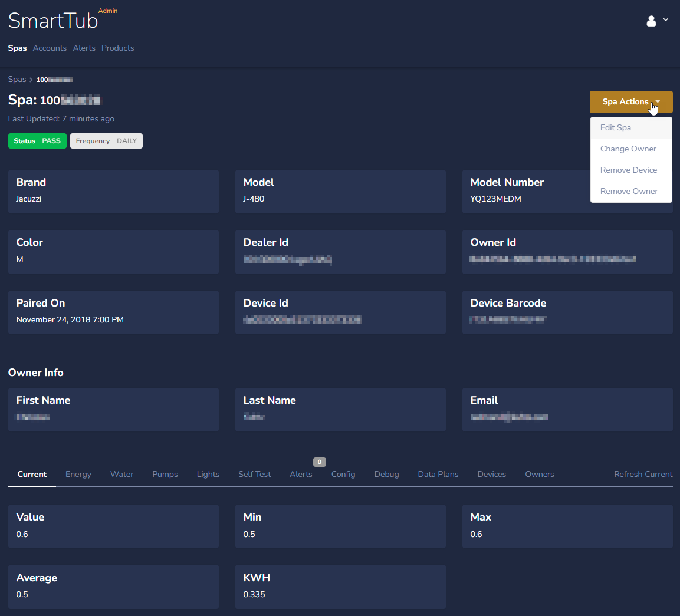
Task: Click the blurred Email value
Action: pyautogui.click(x=510, y=417)
